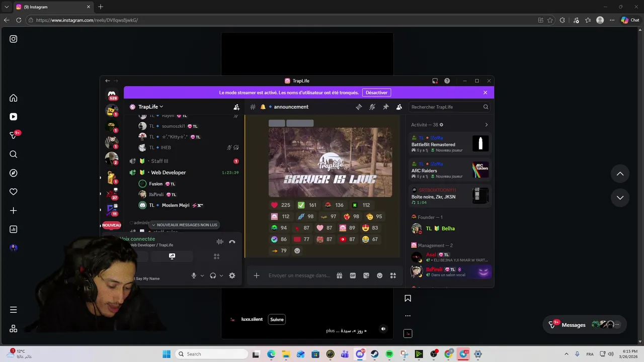Image resolution: width=644 pixels, height=362 pixels.
Task: Open the Instagram search magnifier
Action: [x=14, y=154]
